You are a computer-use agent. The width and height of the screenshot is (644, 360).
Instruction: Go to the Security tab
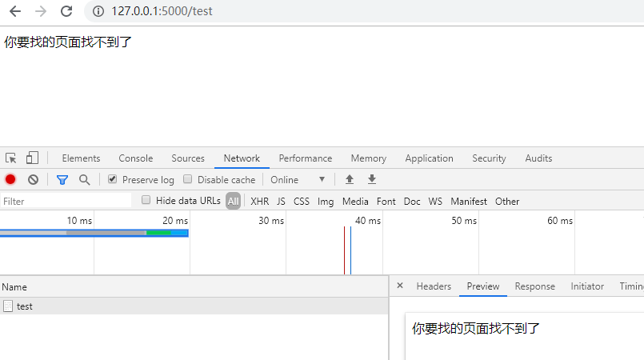489,158
